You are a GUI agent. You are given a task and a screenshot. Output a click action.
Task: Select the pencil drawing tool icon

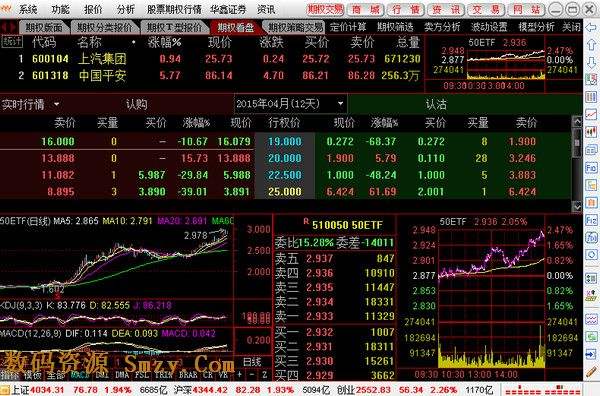pos(591,371)
